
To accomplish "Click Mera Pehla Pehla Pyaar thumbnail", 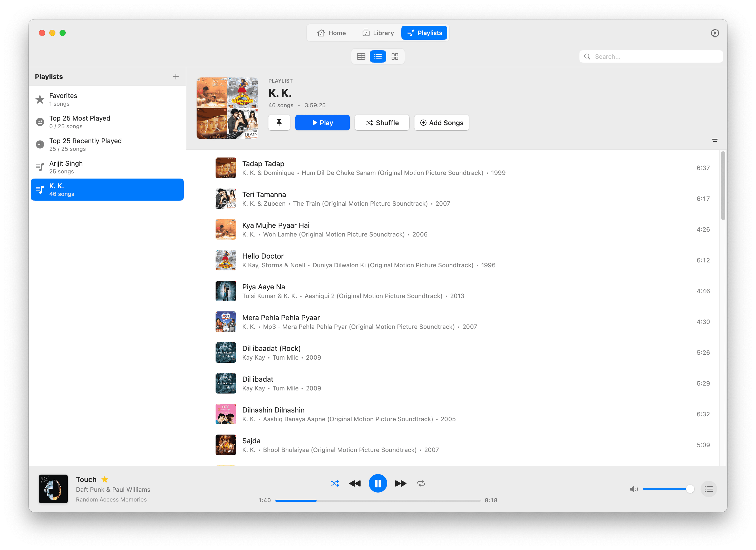I will [x=226, y=322].
